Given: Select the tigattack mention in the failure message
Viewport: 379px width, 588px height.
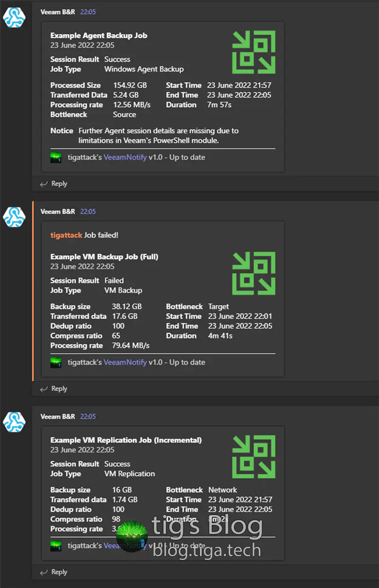Looking at the screenshot, I should [66, 235].
